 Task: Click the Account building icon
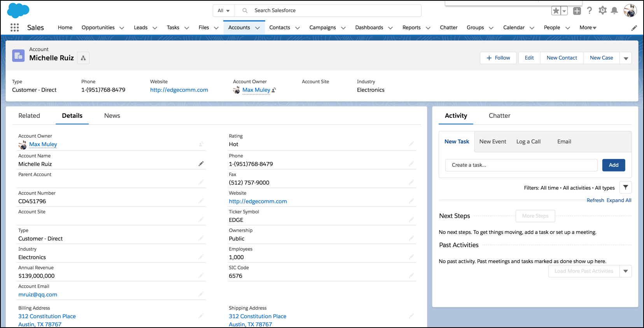pos(18,56)
